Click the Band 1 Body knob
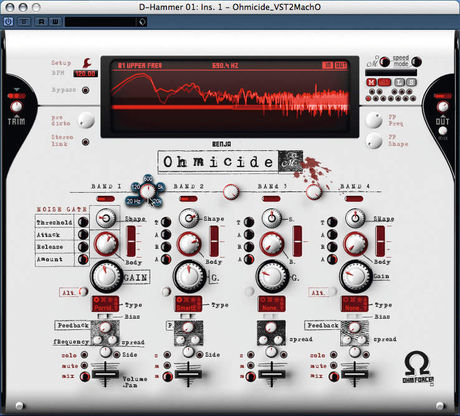The image size is (460, 416). coord(107,243)
